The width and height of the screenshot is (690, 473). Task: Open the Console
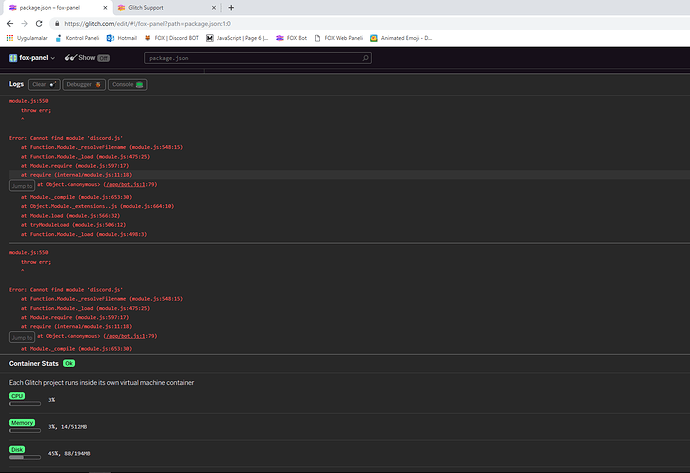pyautogui.click(x=128, y=84)
